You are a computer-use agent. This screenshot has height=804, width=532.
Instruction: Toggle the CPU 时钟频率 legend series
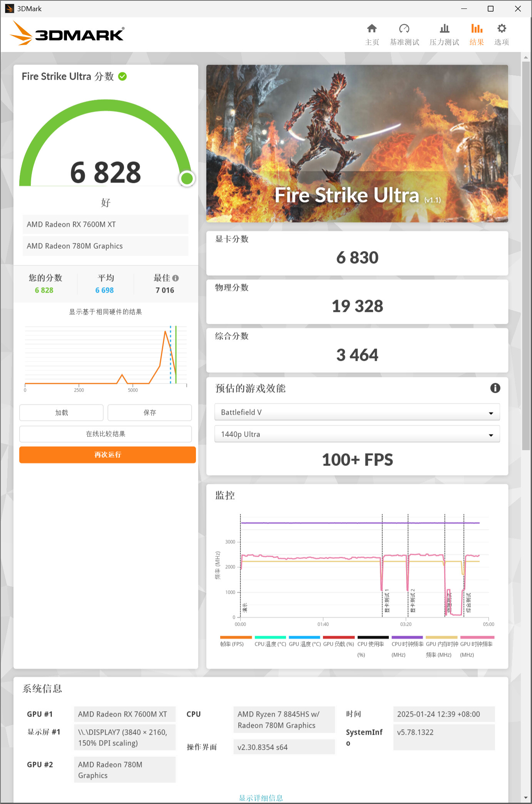pos(407,644)
